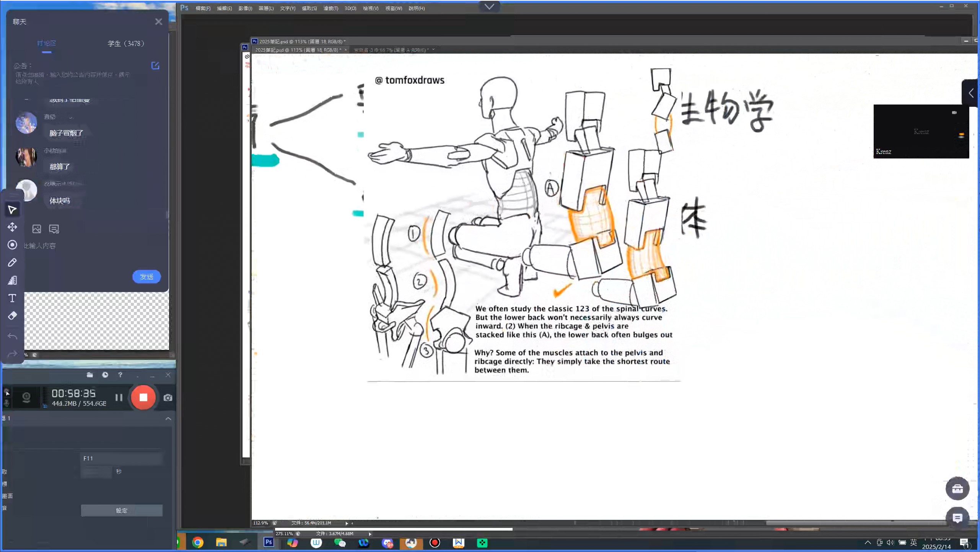Image resolution: width=980 pixels, height=552 pixels.
Task: Click the 設定 button in recorder
Action: 122,511
